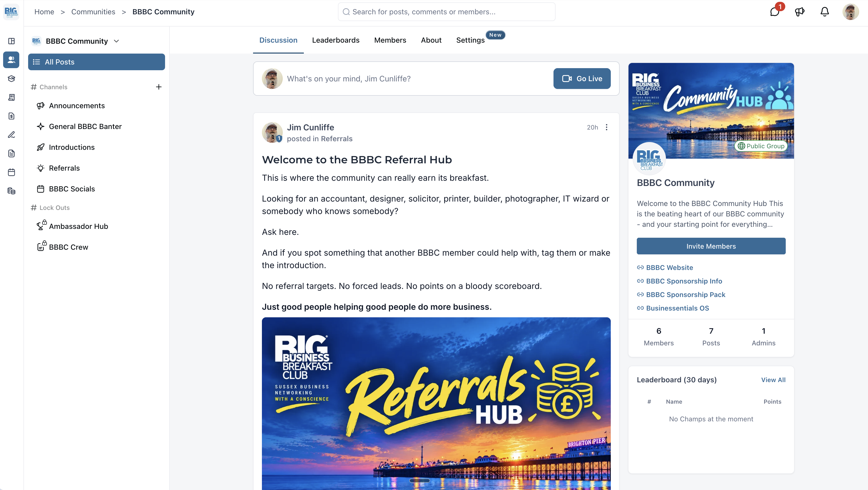Go to Home in the breadcrumb
Image resolution: width=868 pixels, height=490 pixels.
(44, 12)
